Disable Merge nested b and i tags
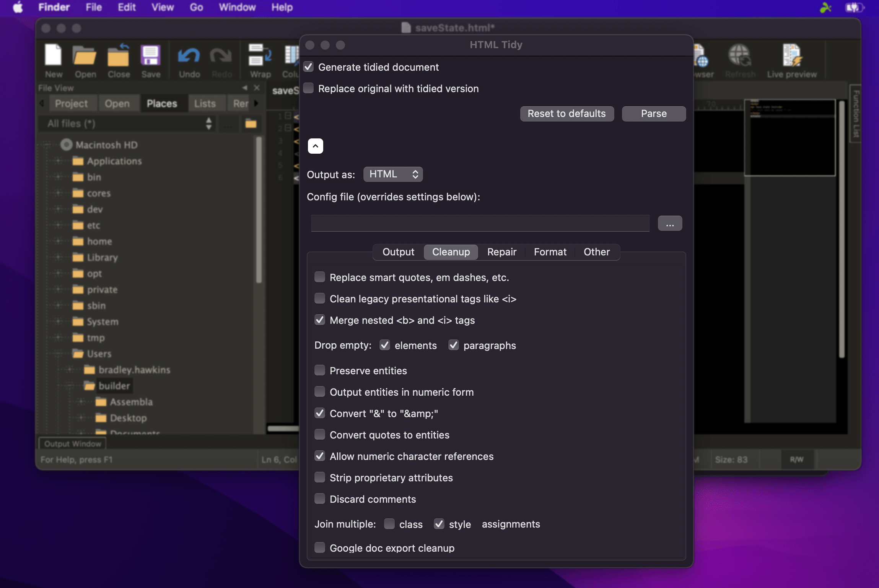The height and width of the screenshot is (588, 879). (x=319, y=320)
